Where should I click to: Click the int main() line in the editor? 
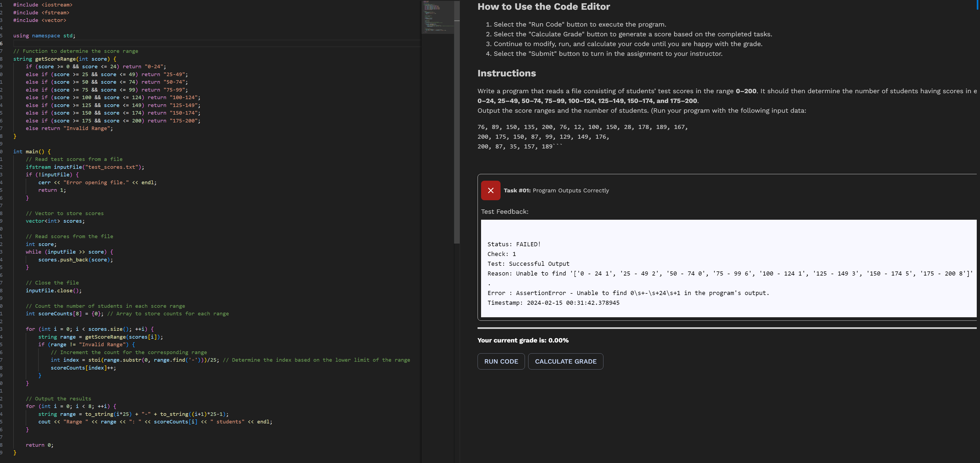pyautogui.click(x=32, y=151)
